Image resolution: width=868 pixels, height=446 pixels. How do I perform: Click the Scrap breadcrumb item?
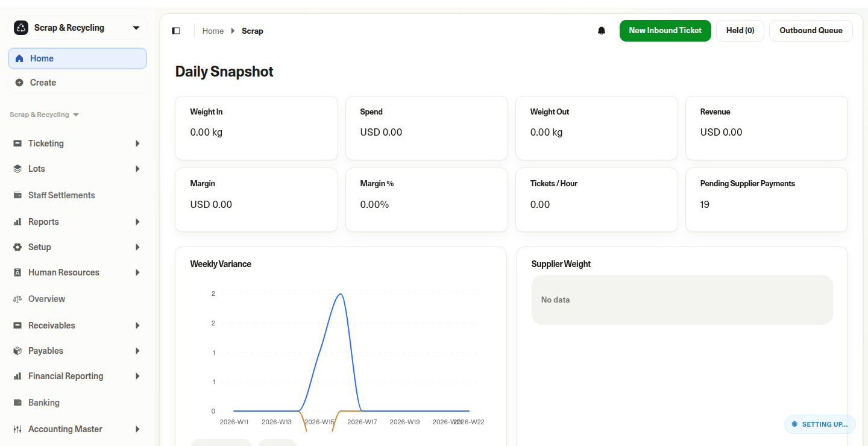pos(253,31)
